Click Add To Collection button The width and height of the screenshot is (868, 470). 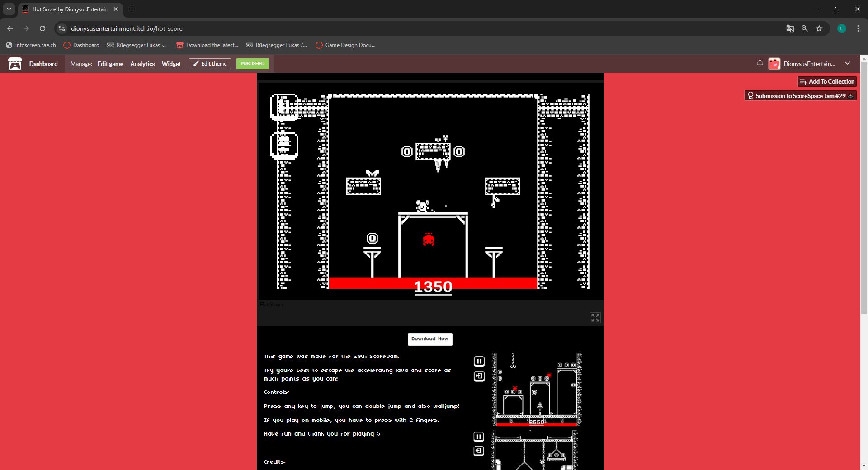(827, 81)
